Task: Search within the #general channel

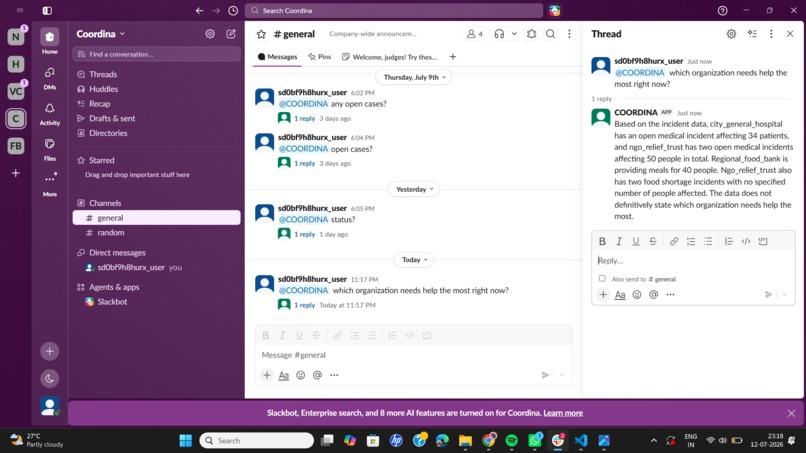Action: coord(551,34)
